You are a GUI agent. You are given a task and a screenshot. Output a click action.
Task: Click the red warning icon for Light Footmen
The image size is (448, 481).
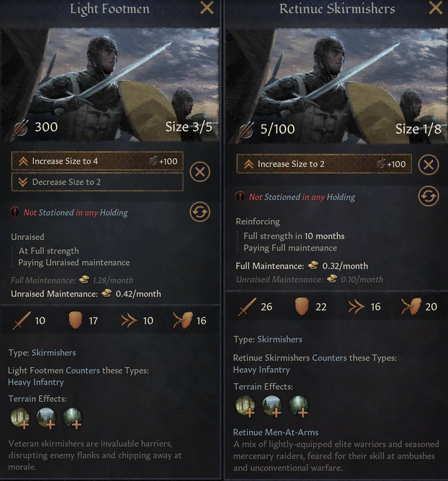pos(15,212)
